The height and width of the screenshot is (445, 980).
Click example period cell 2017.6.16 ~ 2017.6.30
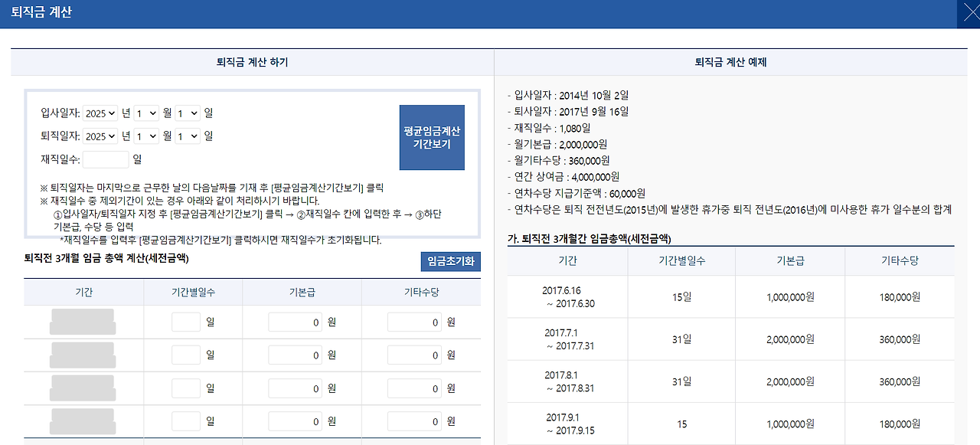[567, 297]
